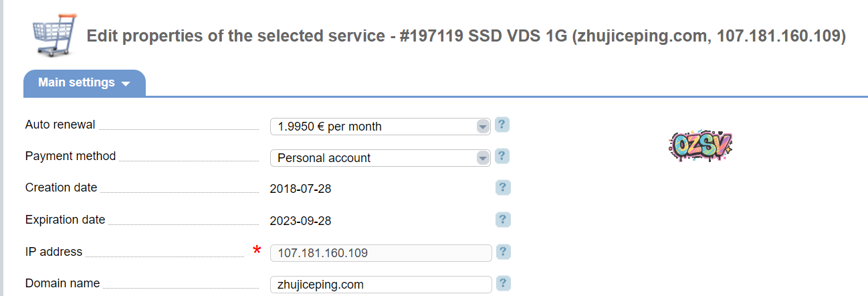
Task: Focus the Domain name text field
Action: click(x=381, y=285)
